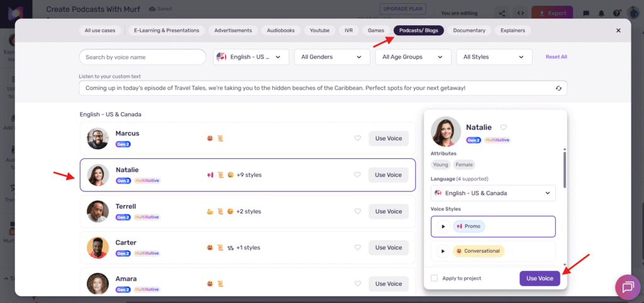Viewport: 644px width, 303px height.
Task: Select E-Learning & Presentations tab
Action: (166, 30)
